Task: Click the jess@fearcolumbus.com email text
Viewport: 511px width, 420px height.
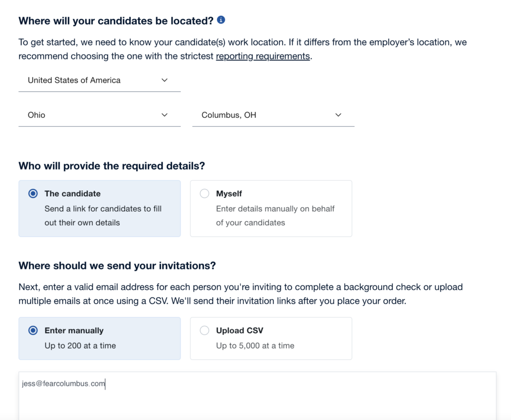Action: coord(63,384)
